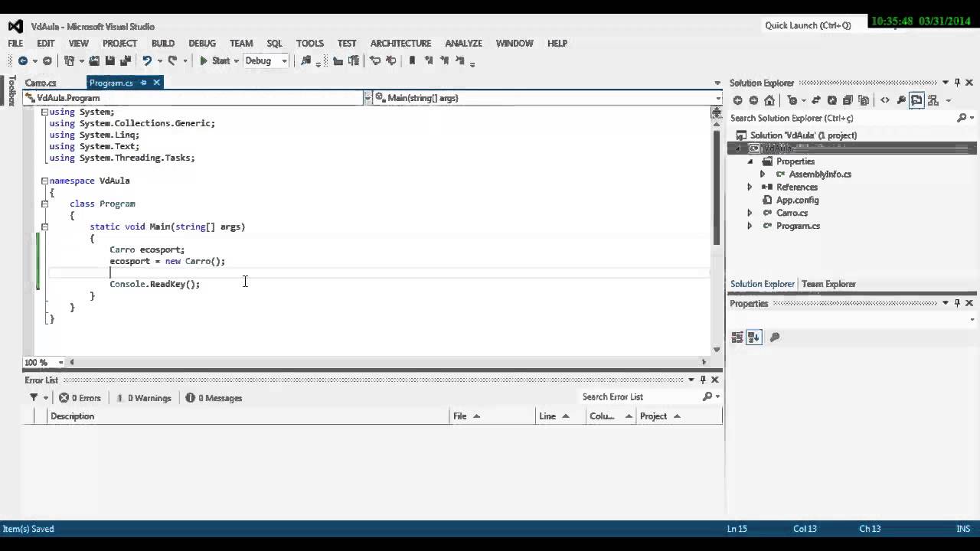
Task: Click the Home icon in Solution Explorer
Action: click(x=769, y=100)
